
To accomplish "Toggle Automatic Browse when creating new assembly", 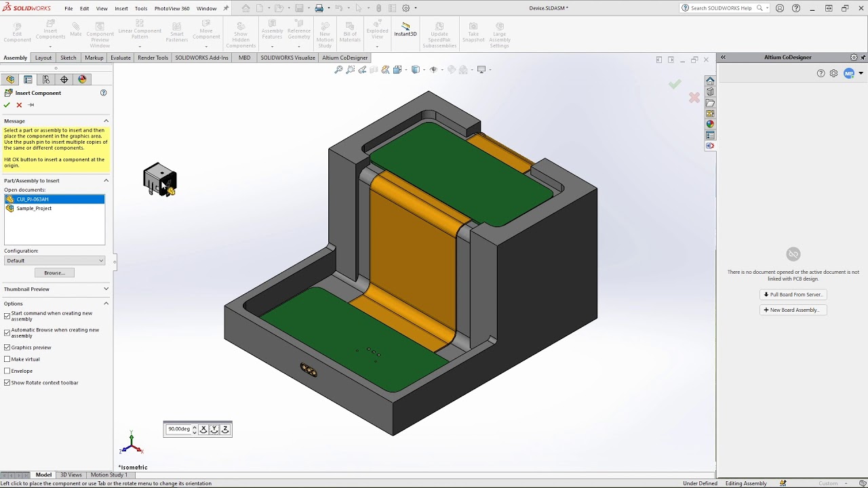I will (x=7, y=333).
